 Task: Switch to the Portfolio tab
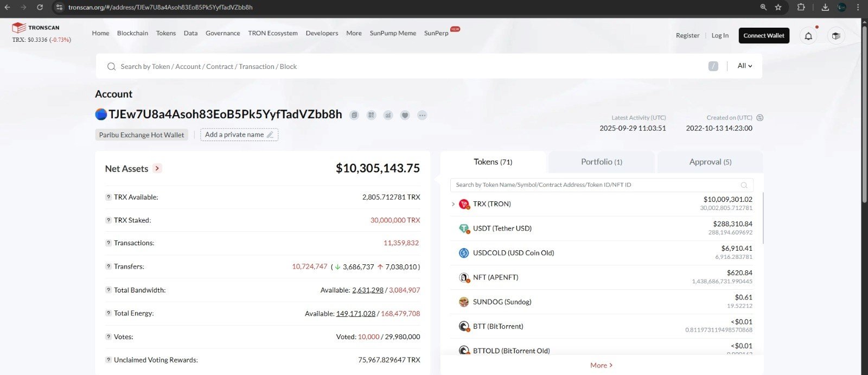(x=601, y=162)
